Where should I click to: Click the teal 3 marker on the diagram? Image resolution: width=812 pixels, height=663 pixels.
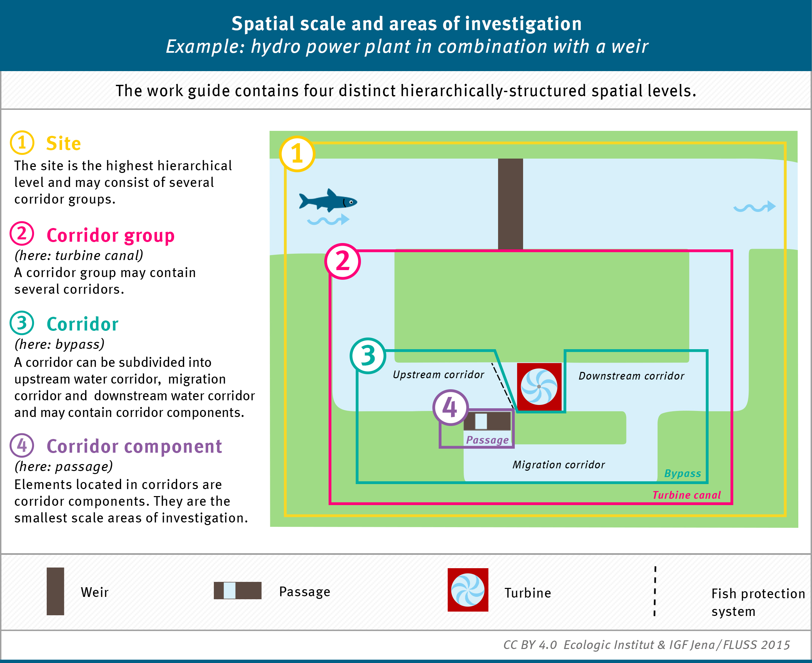pos(368,356)
